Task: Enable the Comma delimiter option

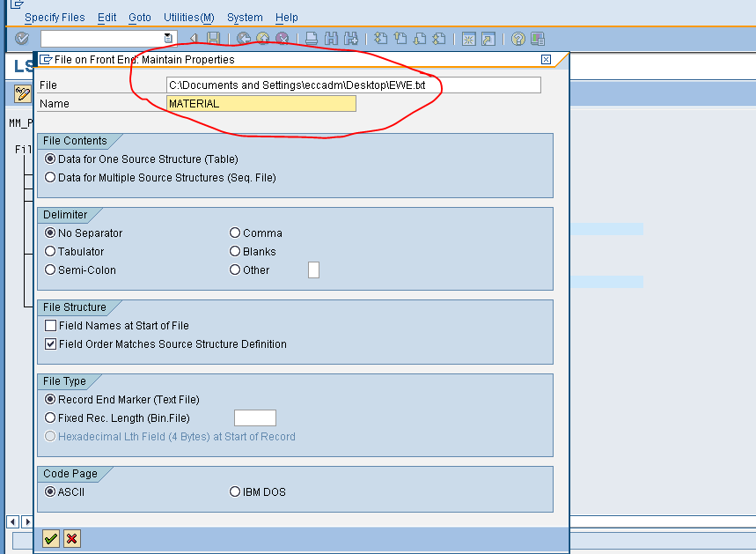Action: click(x=234, y=233)
